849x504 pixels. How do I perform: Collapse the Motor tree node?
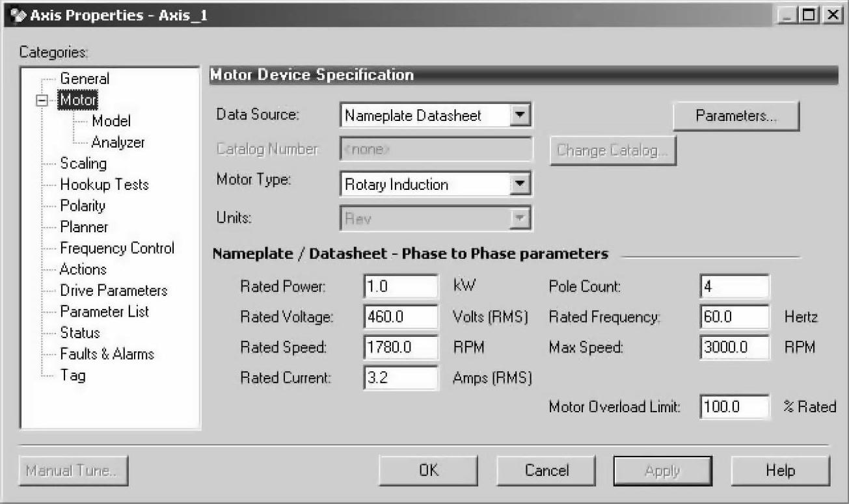coord(44,101)
